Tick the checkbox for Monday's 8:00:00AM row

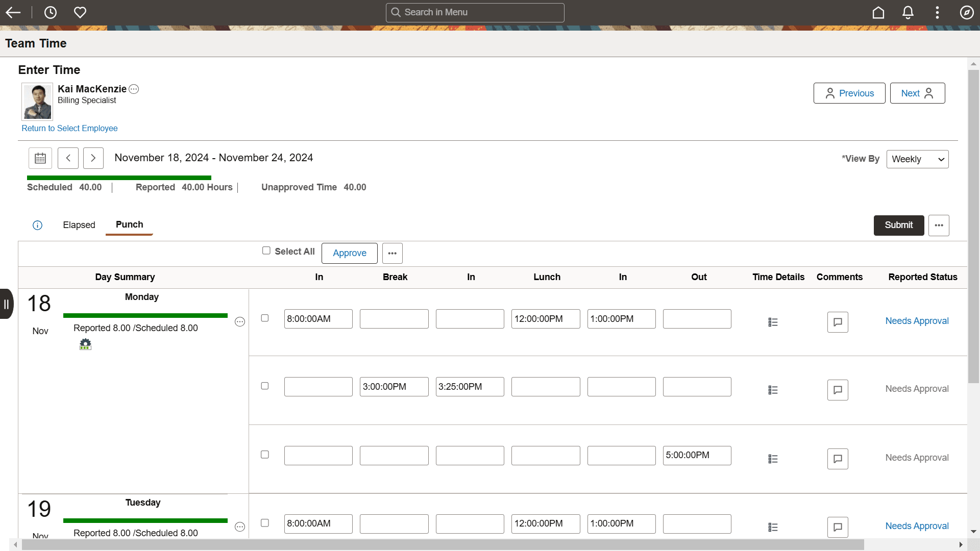pyautogui.click(x=264, y=318)
